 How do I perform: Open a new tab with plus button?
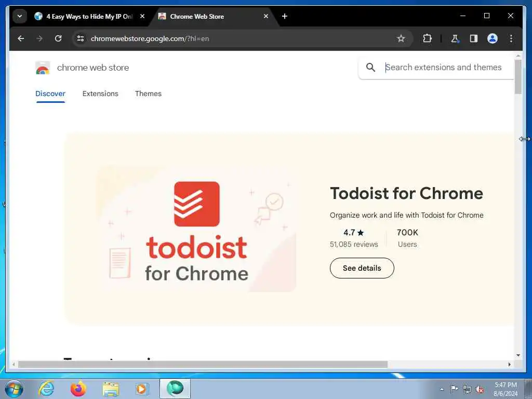[x=285, y=16]
